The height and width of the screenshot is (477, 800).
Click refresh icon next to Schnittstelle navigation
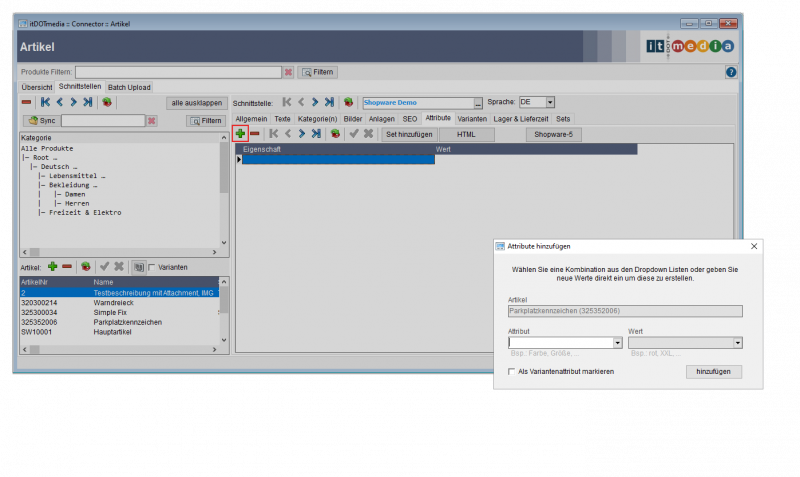348,102
